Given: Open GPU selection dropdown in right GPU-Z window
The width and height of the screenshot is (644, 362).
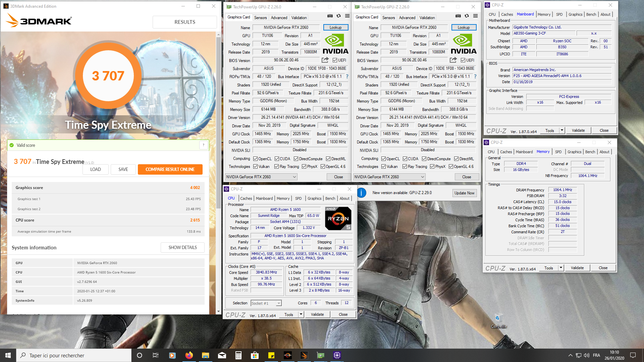Looking at the screenshot, I should point(389,177).
